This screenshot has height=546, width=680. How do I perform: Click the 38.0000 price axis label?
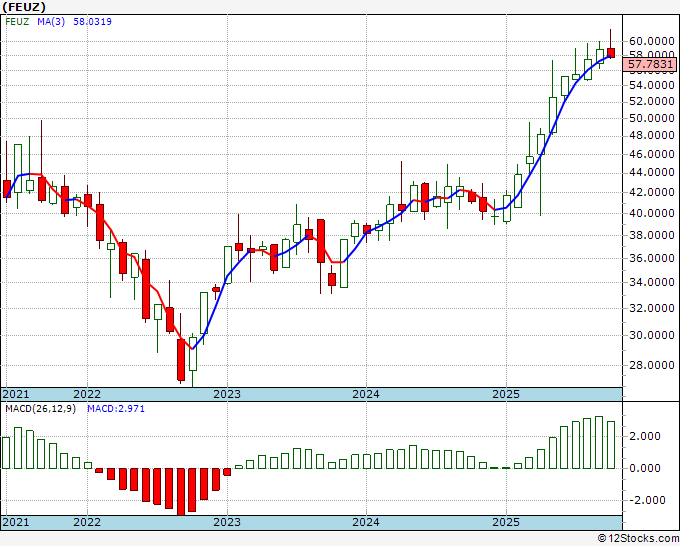click(652, 235)
